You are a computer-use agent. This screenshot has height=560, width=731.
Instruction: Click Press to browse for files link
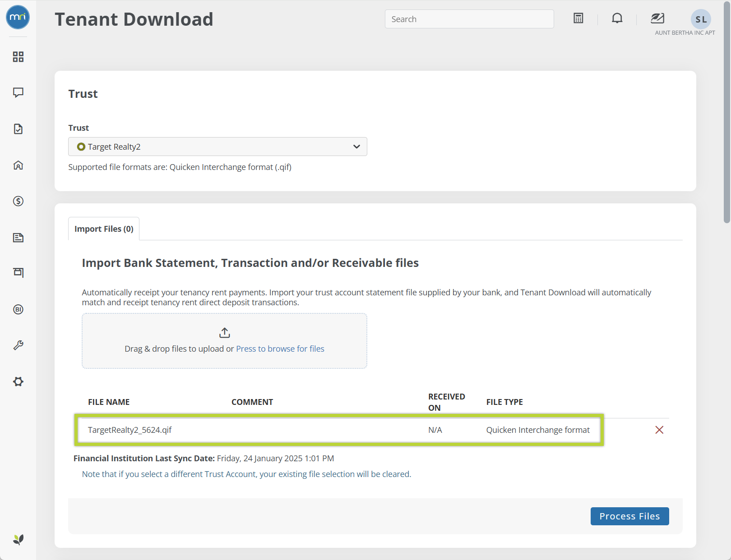(x=280, y=349)
